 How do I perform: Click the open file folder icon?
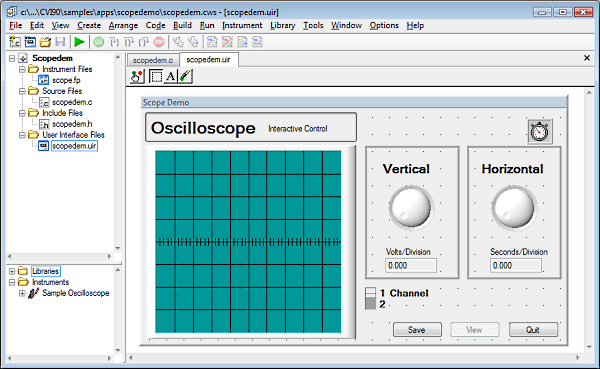pos(45,42)
